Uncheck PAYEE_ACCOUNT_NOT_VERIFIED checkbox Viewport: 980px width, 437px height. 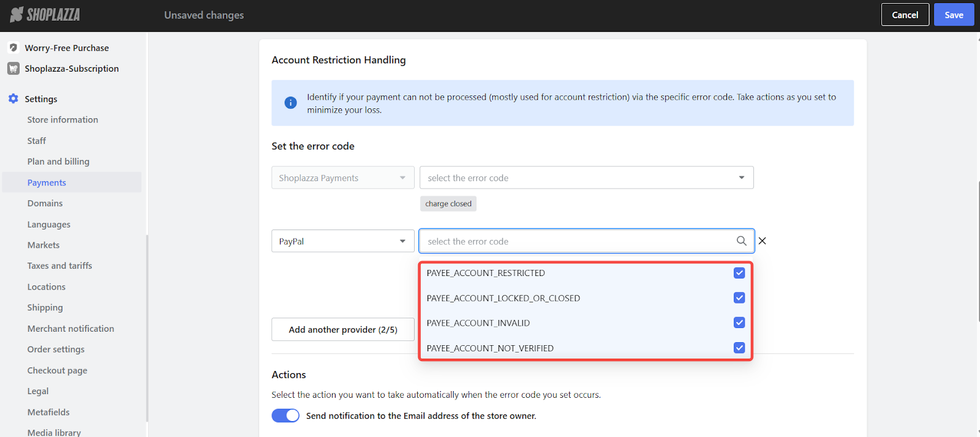tap(739, 348)
